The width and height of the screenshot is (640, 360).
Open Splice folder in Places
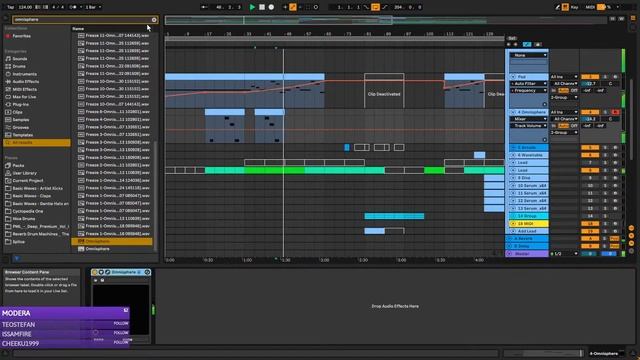(x=18, y=242)
